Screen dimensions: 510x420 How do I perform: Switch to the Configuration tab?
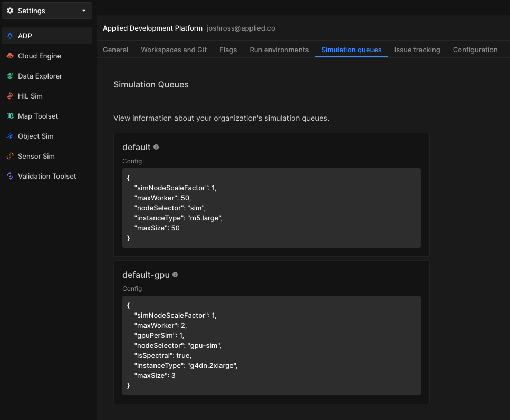coord(475,50)
